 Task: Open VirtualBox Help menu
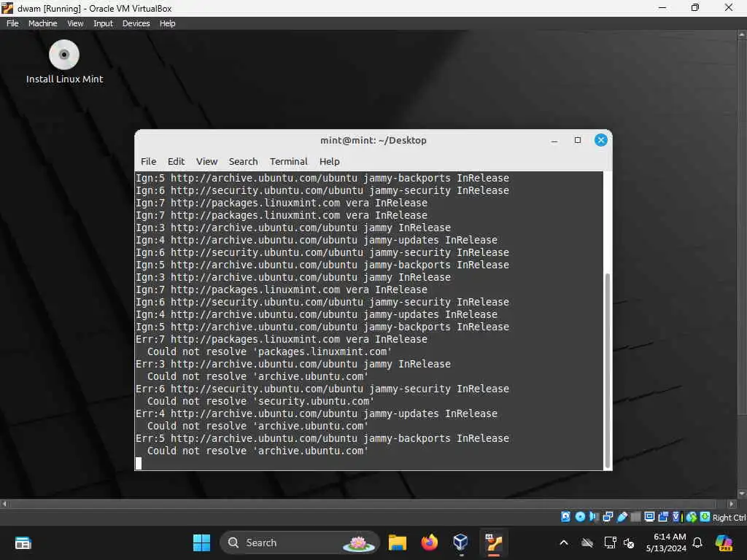coord(167,23)
